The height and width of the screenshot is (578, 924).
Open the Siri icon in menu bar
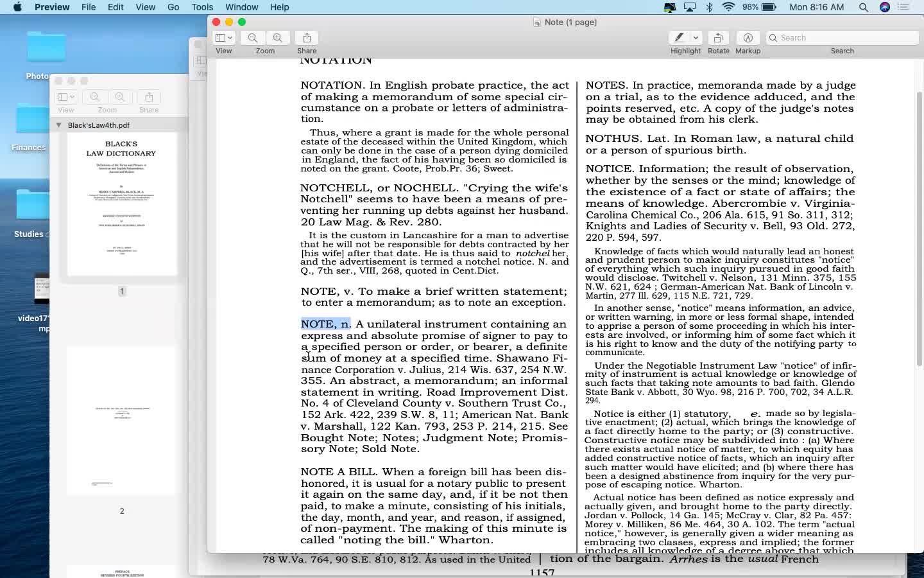885,7
